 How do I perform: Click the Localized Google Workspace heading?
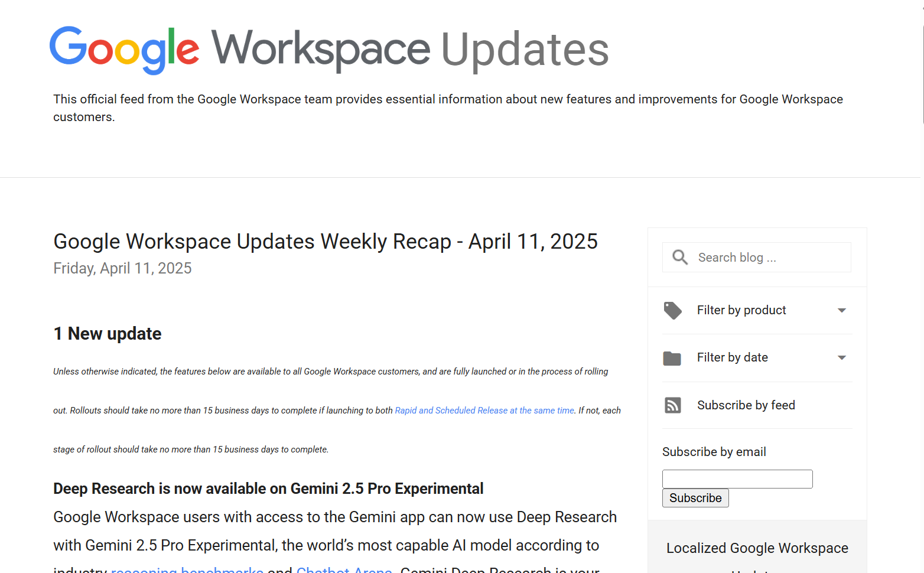757,548
